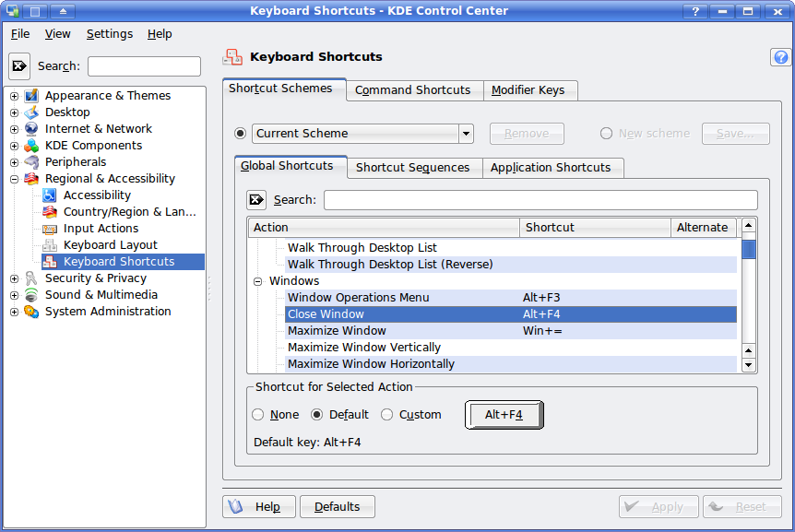The image size is (795, 532).
Task: Click the blue help icon at top right
Action: coord(781,57)
